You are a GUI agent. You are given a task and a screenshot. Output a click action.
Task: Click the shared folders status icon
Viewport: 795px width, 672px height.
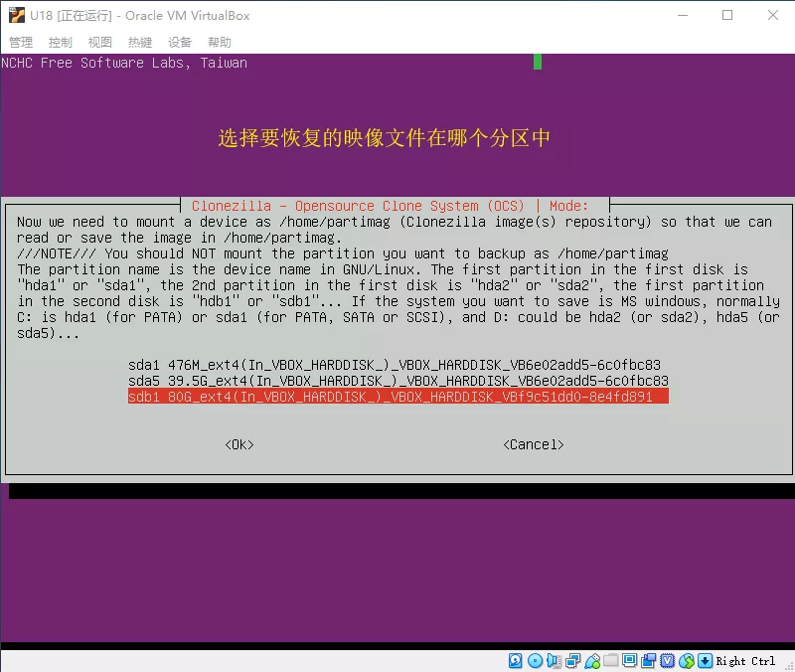[611, 660]
